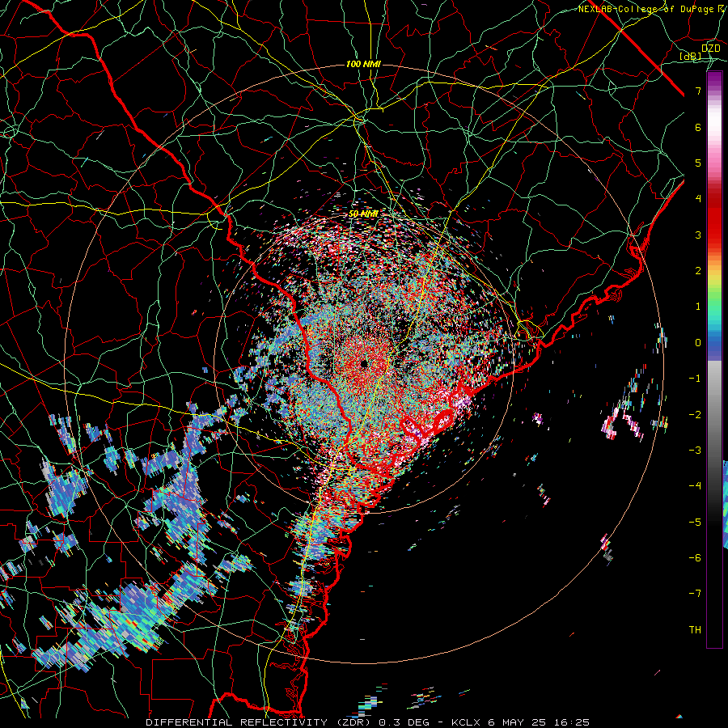Click the "DZD" product label above the scale

click(711, 48)
